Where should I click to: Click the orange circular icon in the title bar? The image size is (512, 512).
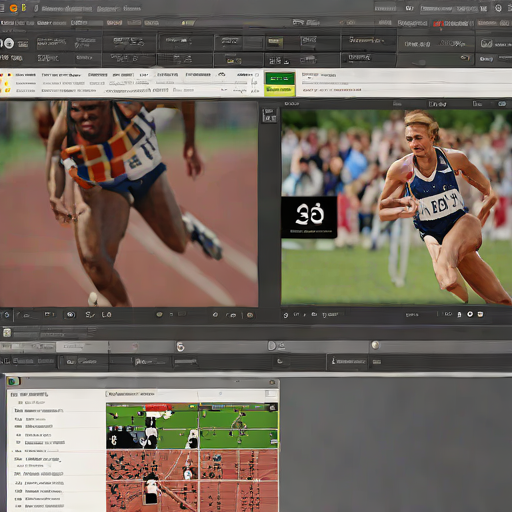[14, 8]
